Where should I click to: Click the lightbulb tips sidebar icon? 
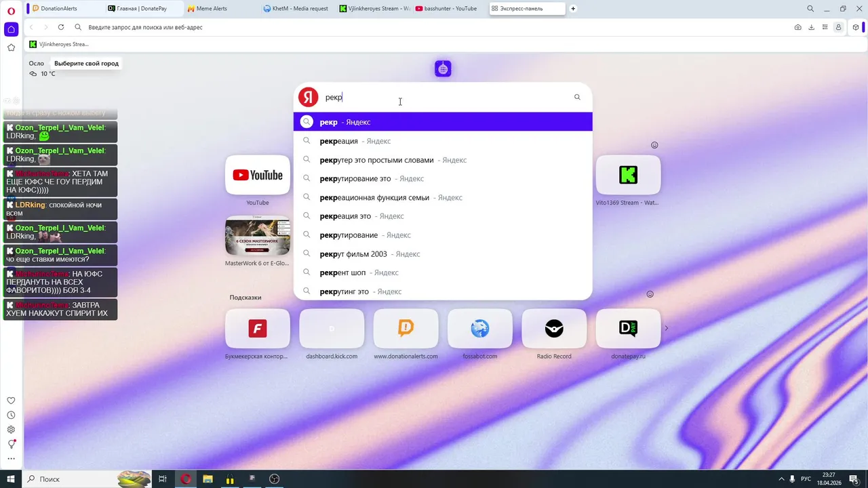pyautogui.click(x=11, y=445)
